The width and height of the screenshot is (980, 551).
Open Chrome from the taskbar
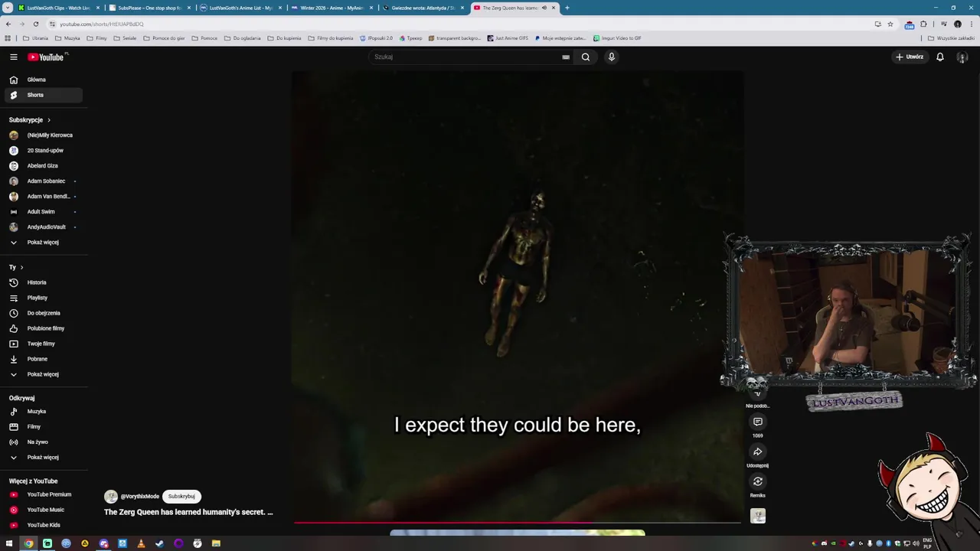tap(28, 543)
